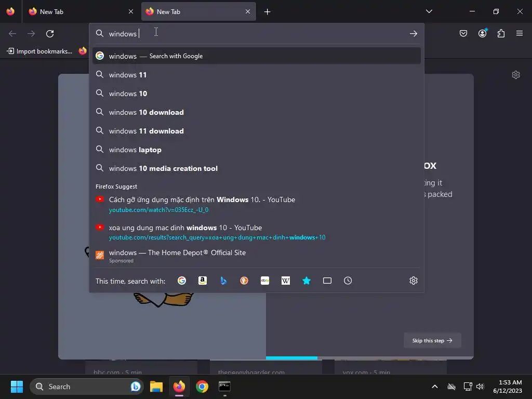Image resolution: width=532 pixels, height=399 pixels.
Task: Search this time with Google icon
Action: click(x=182, y=281)
